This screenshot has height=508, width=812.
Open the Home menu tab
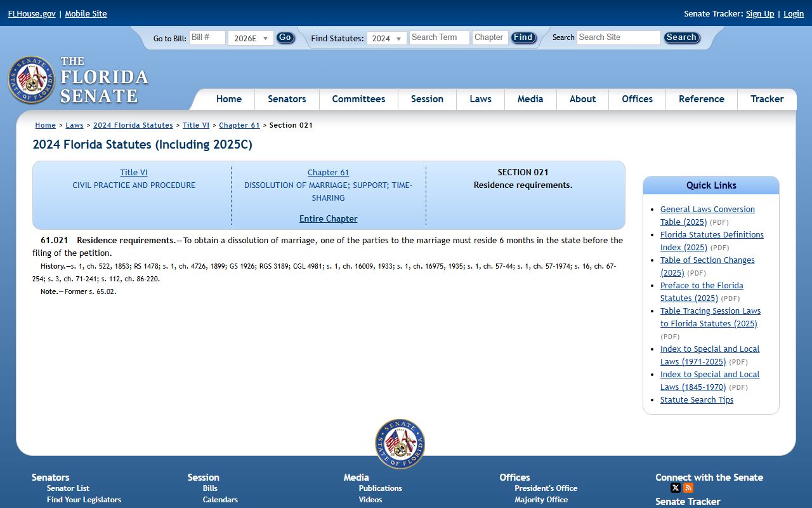(x=229, y=99)
